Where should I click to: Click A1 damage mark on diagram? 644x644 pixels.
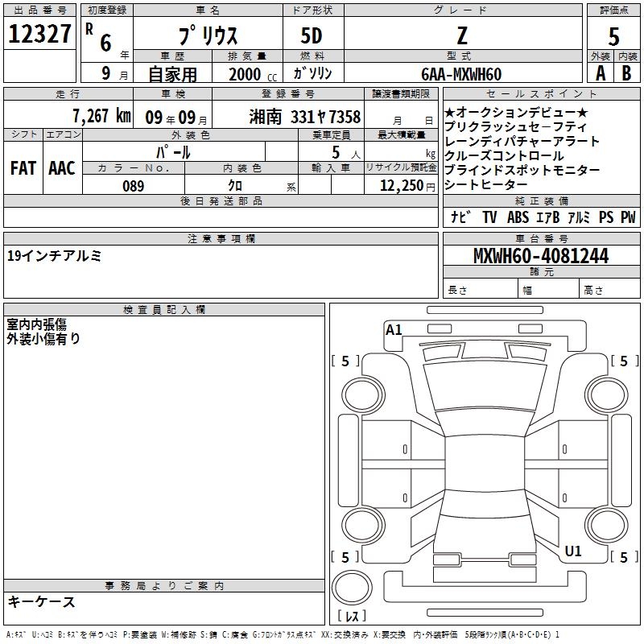394,330
